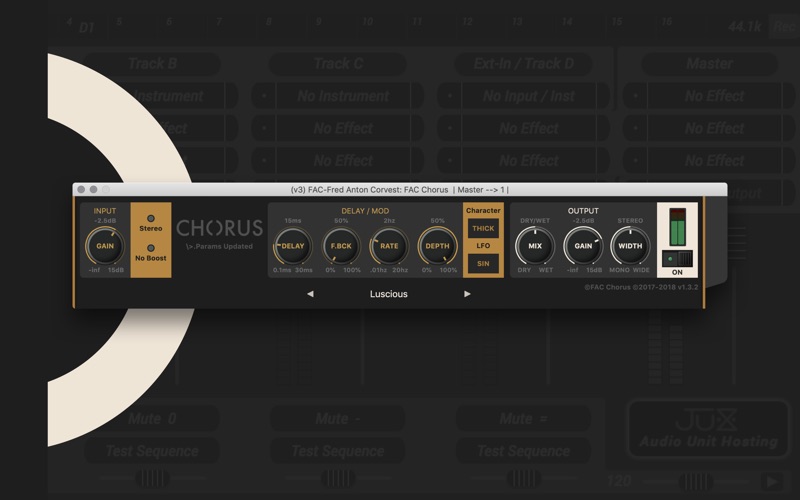Switch the LFO shape SIN button

483,264
